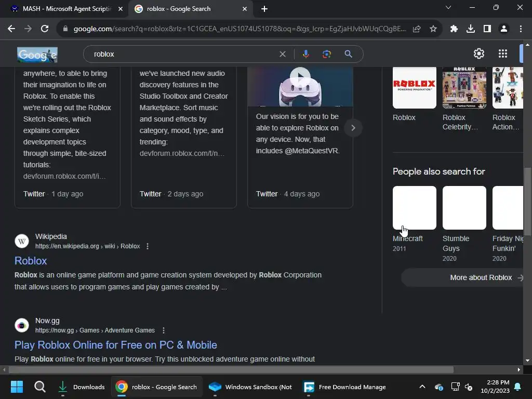Viewport: 532px width, 399px height.
Task: Toggle the side panel icon
Action: coord(487,29)
